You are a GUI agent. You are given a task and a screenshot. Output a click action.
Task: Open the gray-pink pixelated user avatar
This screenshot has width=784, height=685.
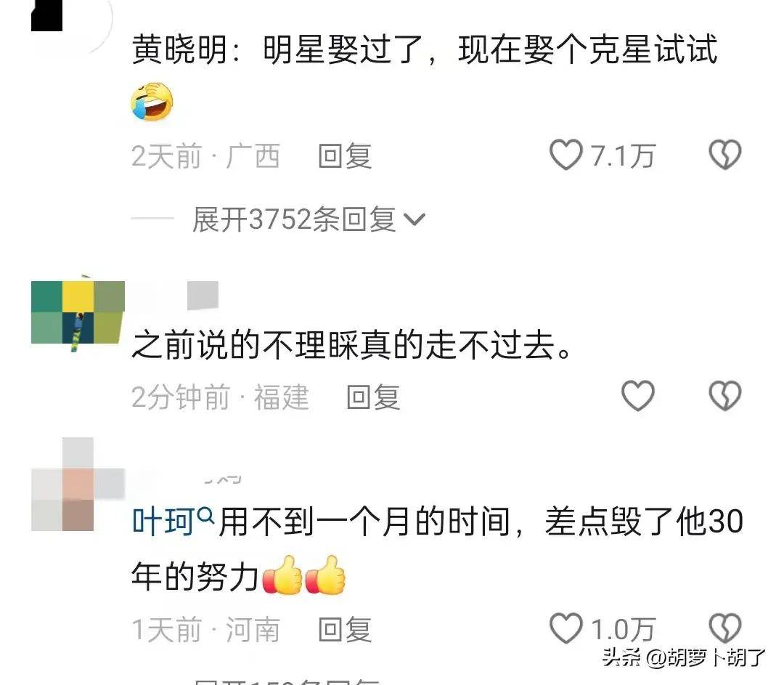pos(78,484)
